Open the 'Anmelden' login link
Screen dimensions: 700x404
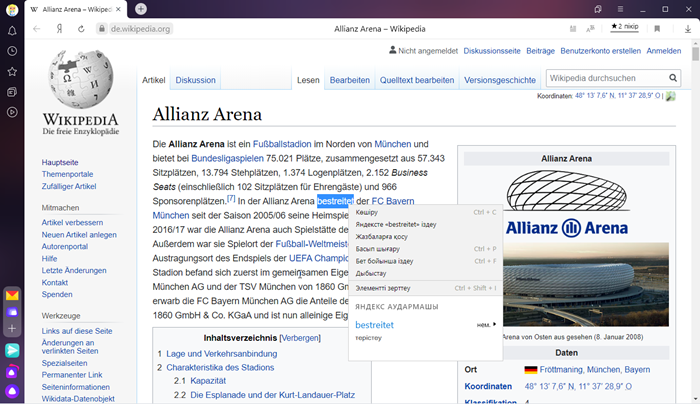point(663,51)
